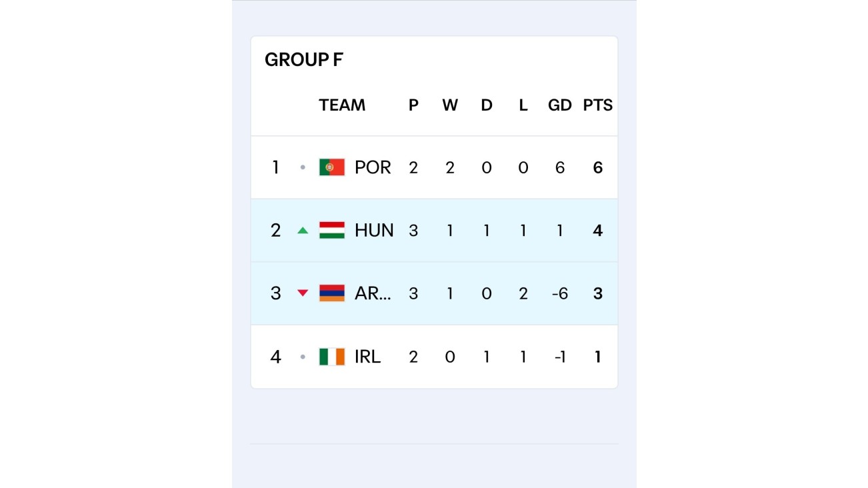The height and width of the screenshot is (488, 868).
Task: Click the GD column header
Action: pos(559,105)
